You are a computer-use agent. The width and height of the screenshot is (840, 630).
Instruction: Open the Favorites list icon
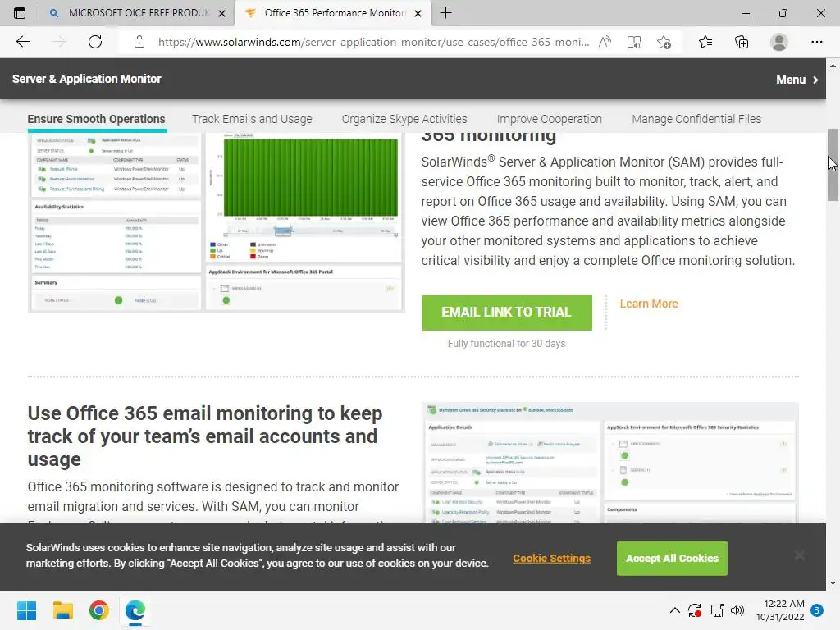coord(705,42)
